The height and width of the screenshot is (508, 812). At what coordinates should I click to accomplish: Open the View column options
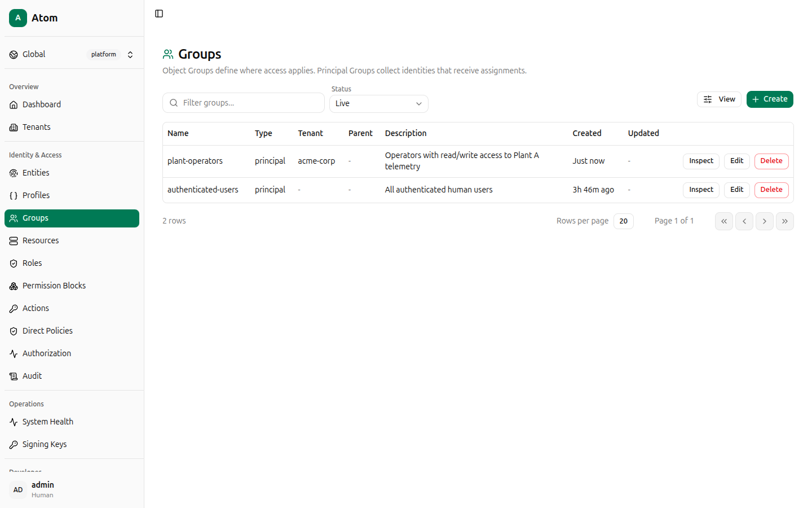pyautogui.click(x=719, y=99)
